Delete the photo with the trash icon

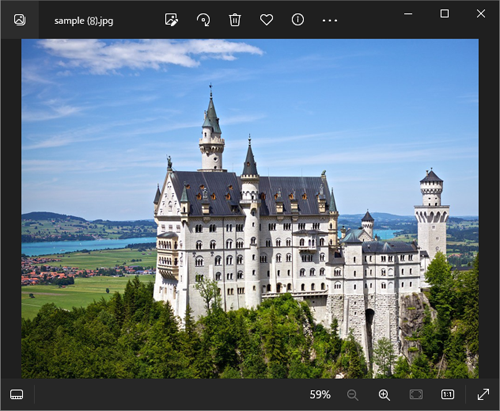coord(235,20)
